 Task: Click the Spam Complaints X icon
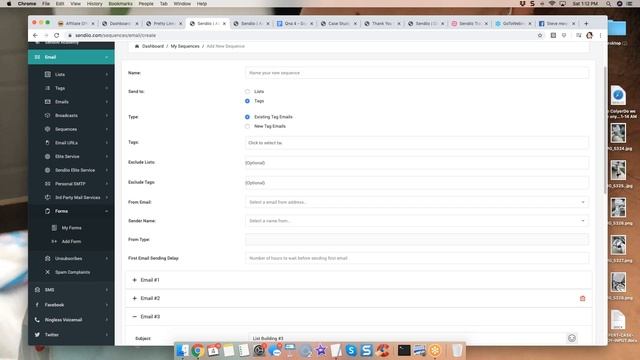point(47,272)
